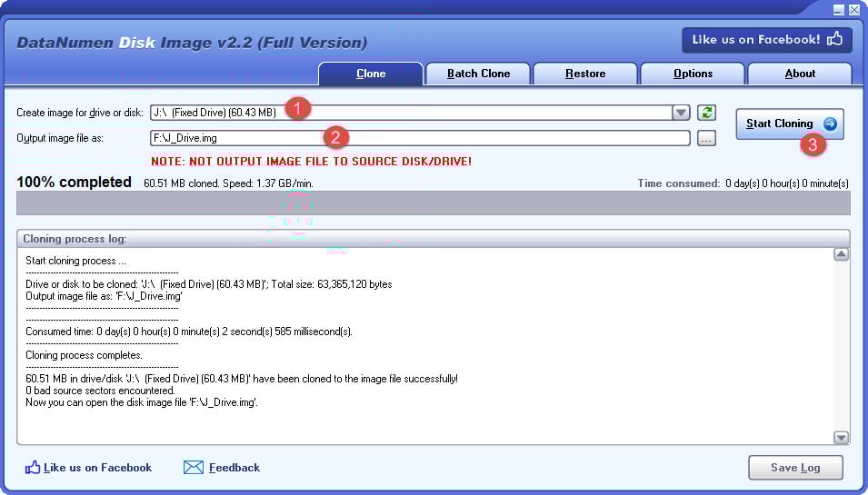Go to the Options tab
Image resolution: width=868 pixels, height=495 pixels.
[693, 74]
